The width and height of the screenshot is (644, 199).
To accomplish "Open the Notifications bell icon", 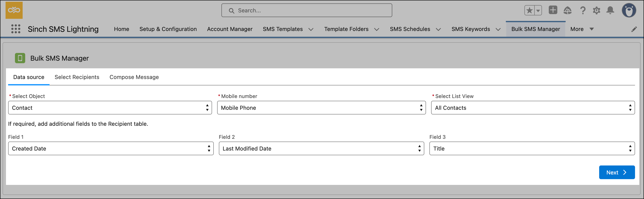I will point(610,10).
